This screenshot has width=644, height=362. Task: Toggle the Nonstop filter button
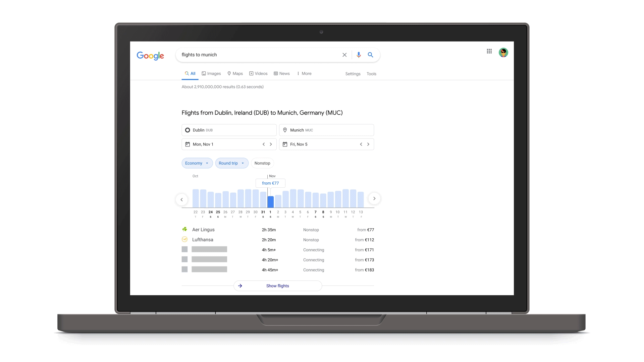(x=262, y=163)
